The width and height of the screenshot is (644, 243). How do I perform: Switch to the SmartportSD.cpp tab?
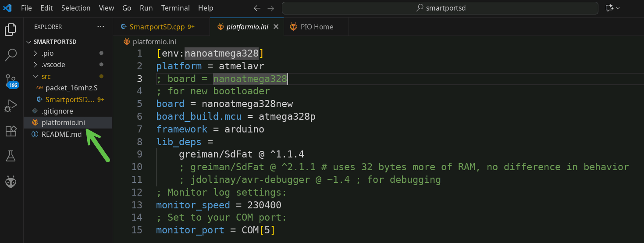pos(157,27)
